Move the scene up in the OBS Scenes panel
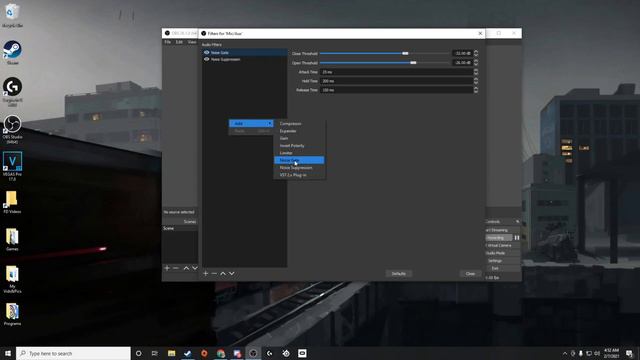 (186, 268)
